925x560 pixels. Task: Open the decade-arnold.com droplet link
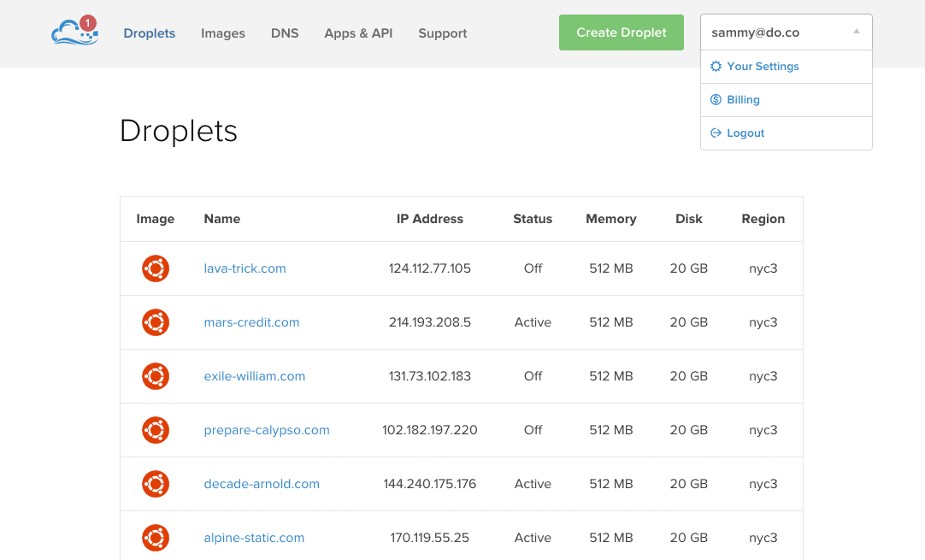(x=262, y=484)
